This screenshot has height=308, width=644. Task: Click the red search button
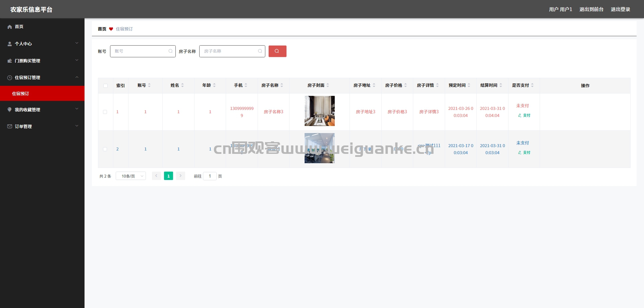point(277,51)
